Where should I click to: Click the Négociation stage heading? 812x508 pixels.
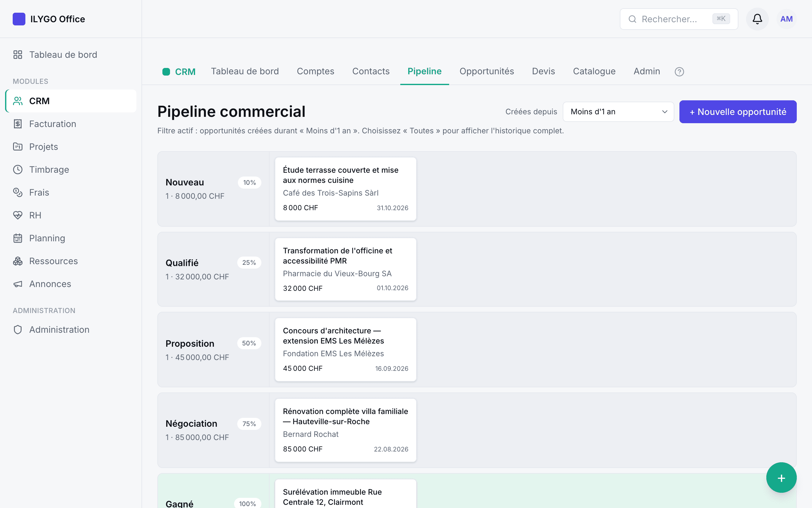tap(191, 423)
